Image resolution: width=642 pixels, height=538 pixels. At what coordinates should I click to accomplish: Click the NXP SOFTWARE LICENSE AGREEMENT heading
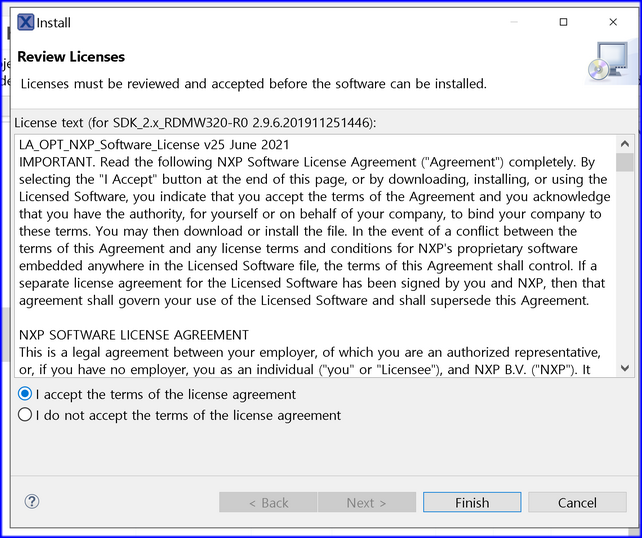pyautogui.click(x=133, y=335)
